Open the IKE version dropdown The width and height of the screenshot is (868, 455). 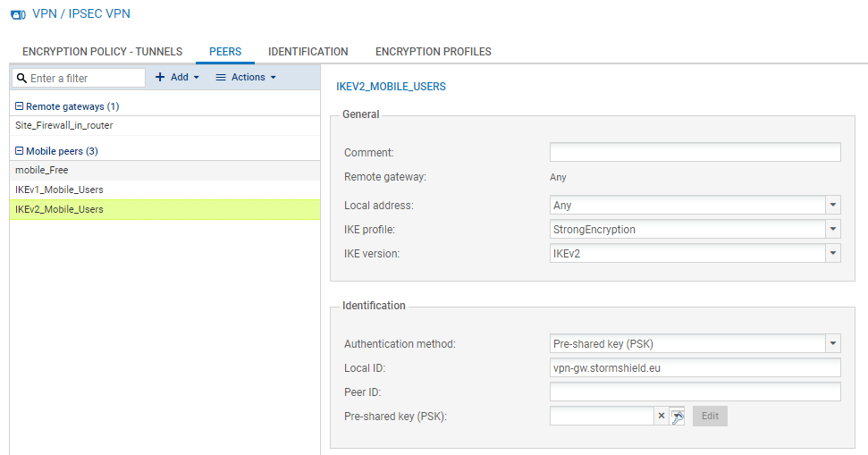click(833, 254)
